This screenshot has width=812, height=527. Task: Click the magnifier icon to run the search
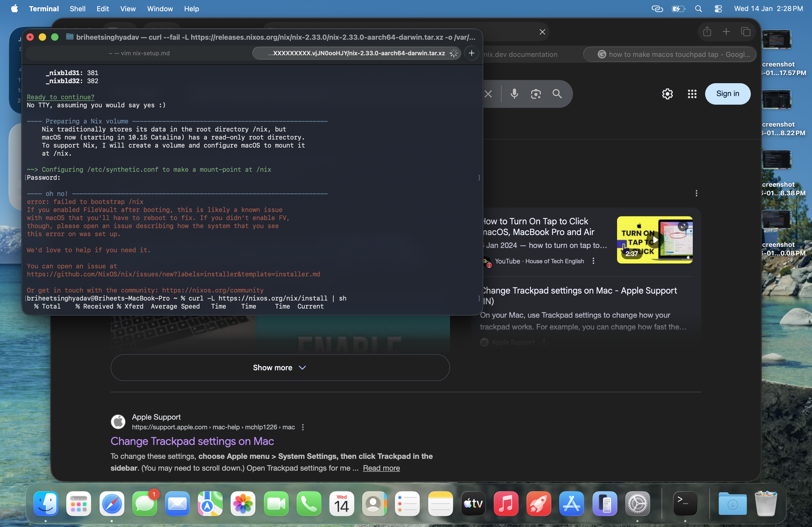pyautogui.click(x=557, y=94)
